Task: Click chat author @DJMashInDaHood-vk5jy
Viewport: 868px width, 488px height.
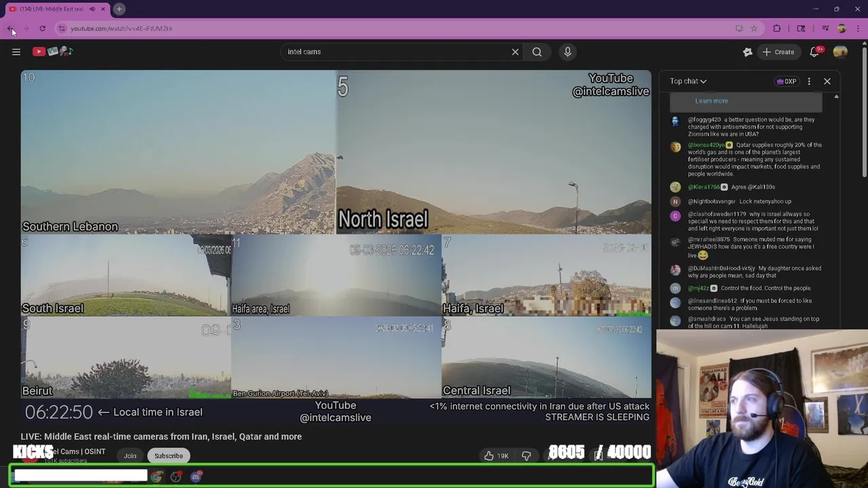Action: (722, 268)
